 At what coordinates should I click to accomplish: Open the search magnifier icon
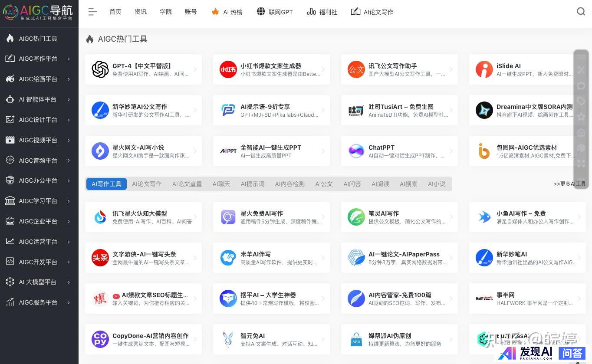tap(581, 12)
